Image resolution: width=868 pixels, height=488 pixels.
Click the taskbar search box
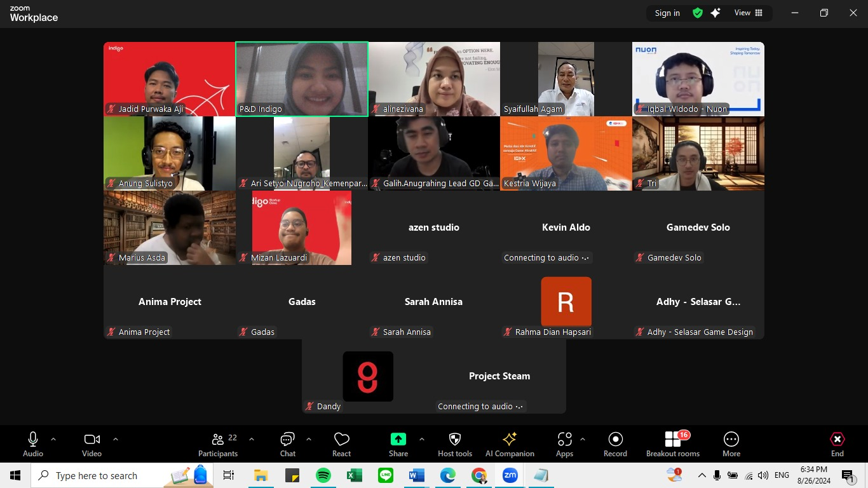point(122,475)
